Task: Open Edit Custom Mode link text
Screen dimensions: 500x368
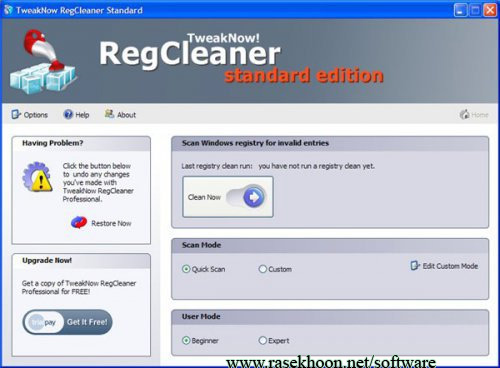Action: 450,266
